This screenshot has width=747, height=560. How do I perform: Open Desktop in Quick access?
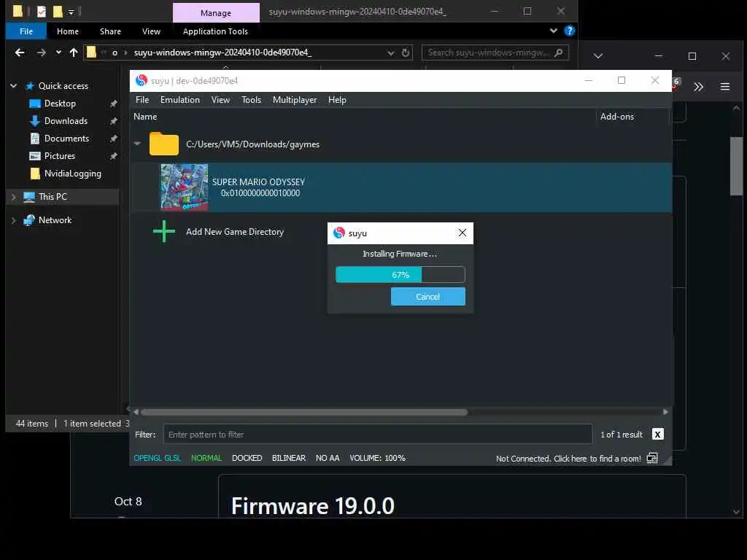[60, 104]
